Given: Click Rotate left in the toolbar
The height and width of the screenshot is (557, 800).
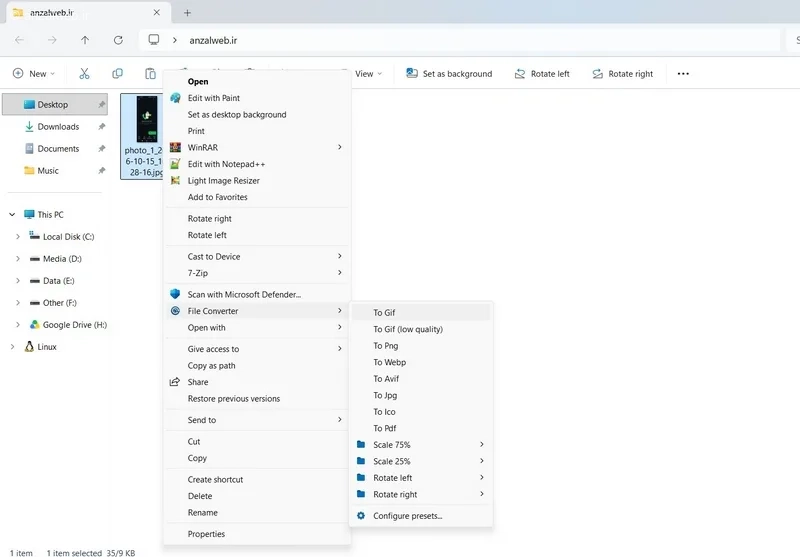Looking at the screenshot, I should pos(542,73).
